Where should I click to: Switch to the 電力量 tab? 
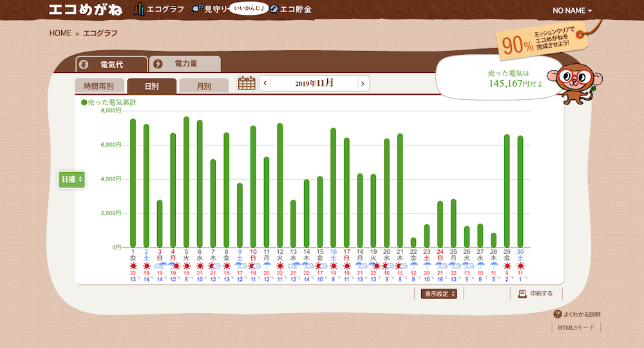point(185,64)
